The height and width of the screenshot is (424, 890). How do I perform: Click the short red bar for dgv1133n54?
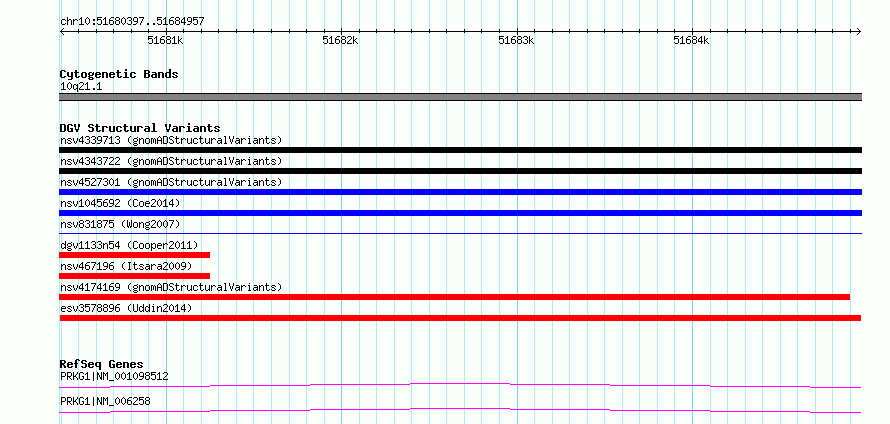135,255
